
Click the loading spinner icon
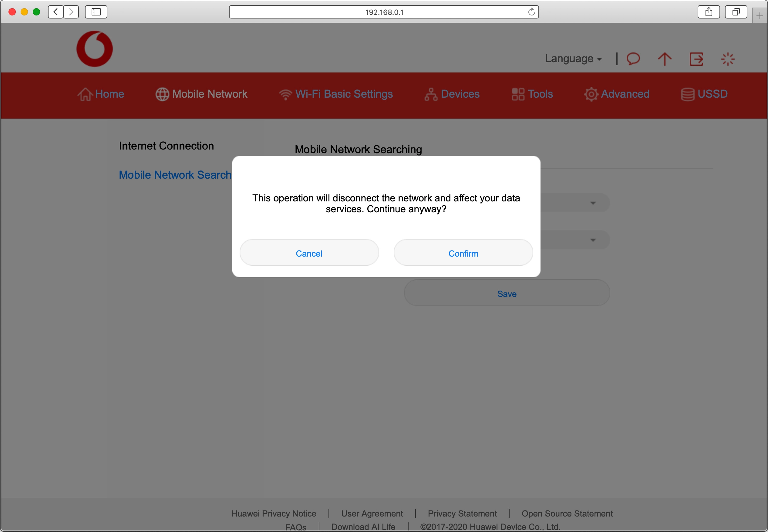tap(728, 59)
